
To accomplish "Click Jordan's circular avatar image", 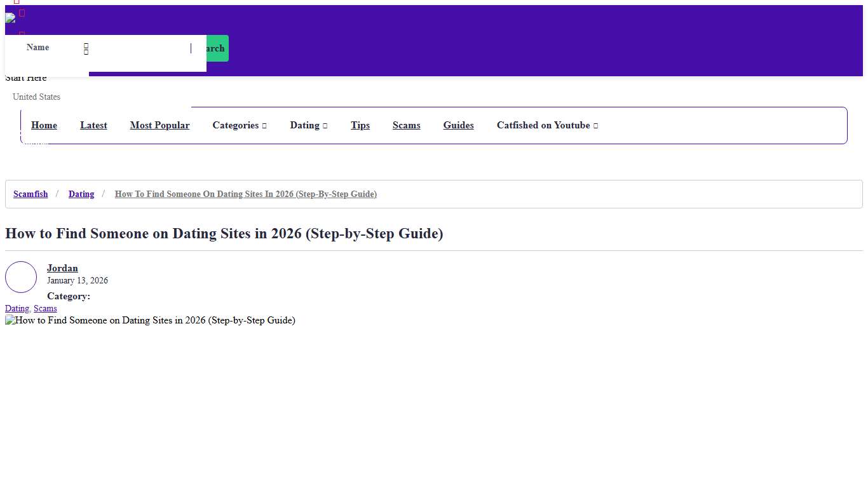I will tap(21, 277).
